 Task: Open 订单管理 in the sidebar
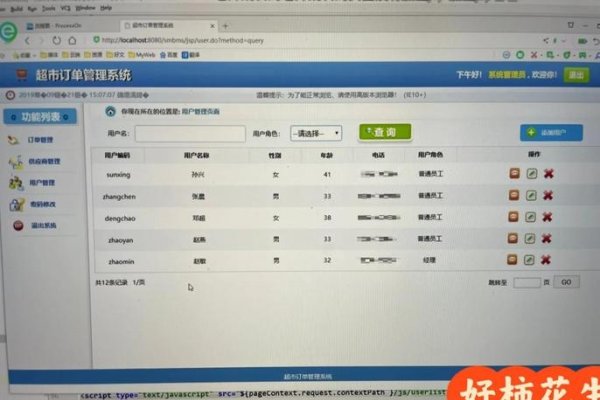click(x=40, y=140)
